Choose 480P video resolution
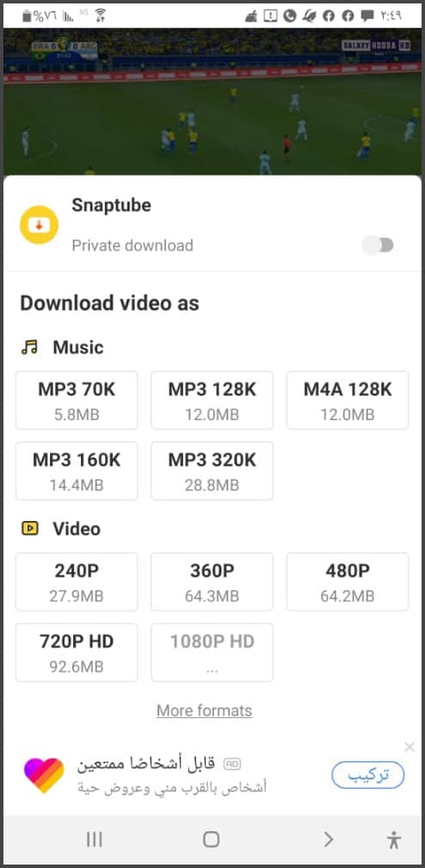Image resolution: width=425 pixels, height=868 pixels. coord(348,582)
